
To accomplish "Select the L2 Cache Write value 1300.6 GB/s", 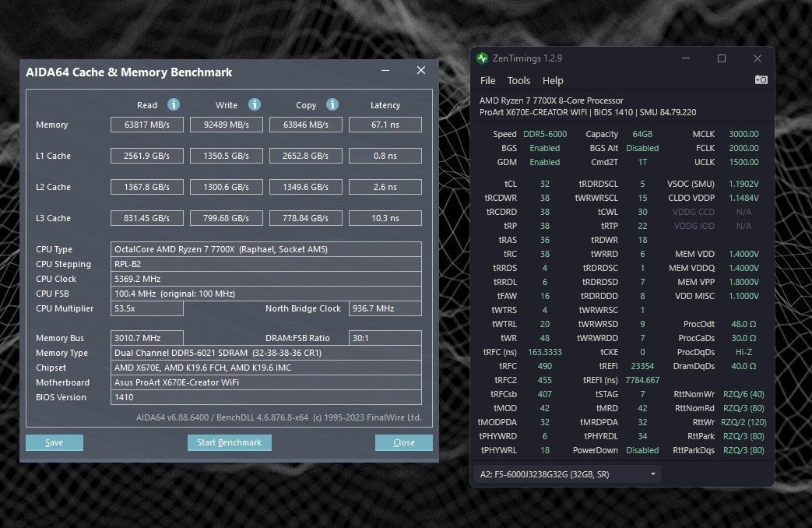I will pyautogui.click(x=227, y=187).
